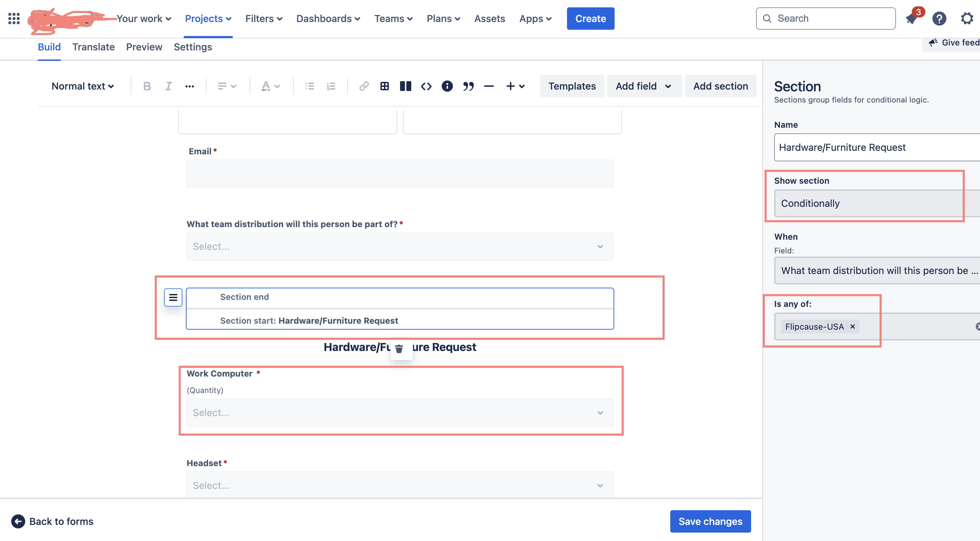The height and width of the screenshot is (541, 980).
Task: Go Back to forms
Action: pyautogui.click(x=53, y=521)
